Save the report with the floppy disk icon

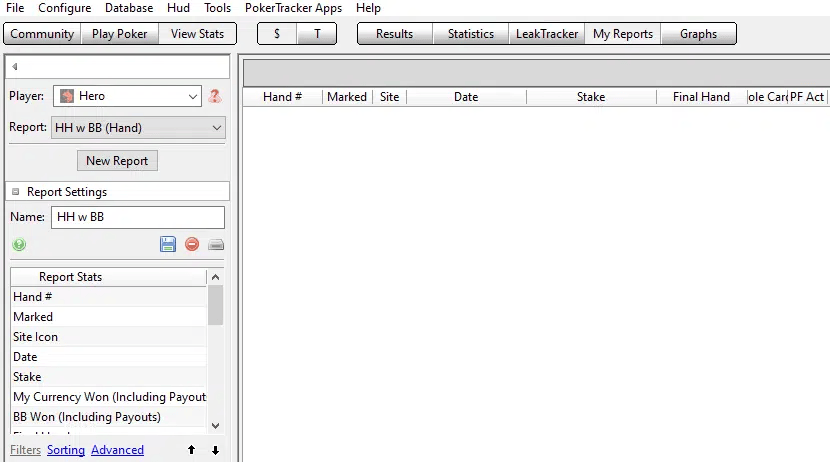(x=168, y=244)
